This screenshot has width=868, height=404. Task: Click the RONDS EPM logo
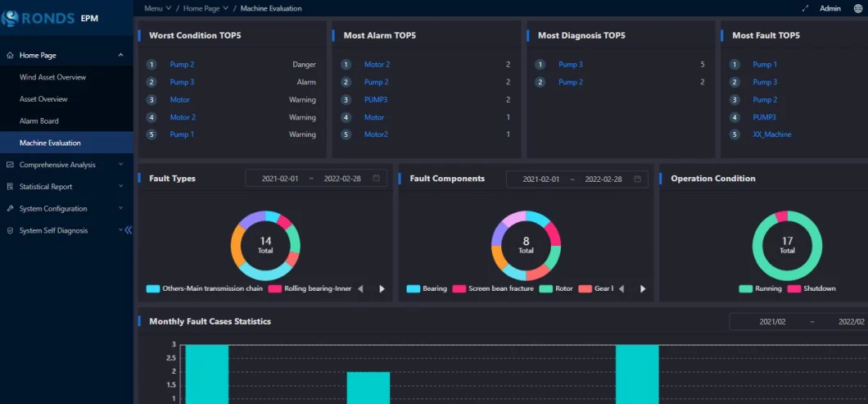click(x=51, y=18)
